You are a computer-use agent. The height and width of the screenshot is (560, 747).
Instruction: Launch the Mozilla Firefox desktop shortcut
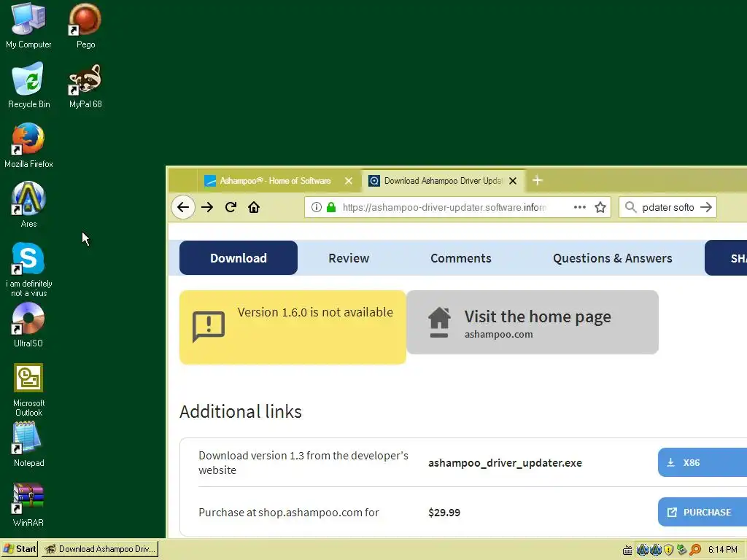28,145
